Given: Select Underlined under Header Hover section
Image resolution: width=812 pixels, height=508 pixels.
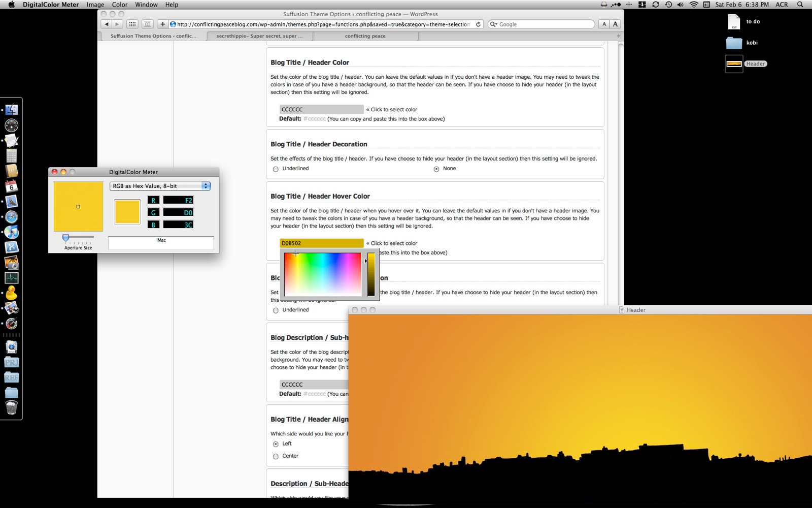Looking at the screenshot, I should 276,310.
